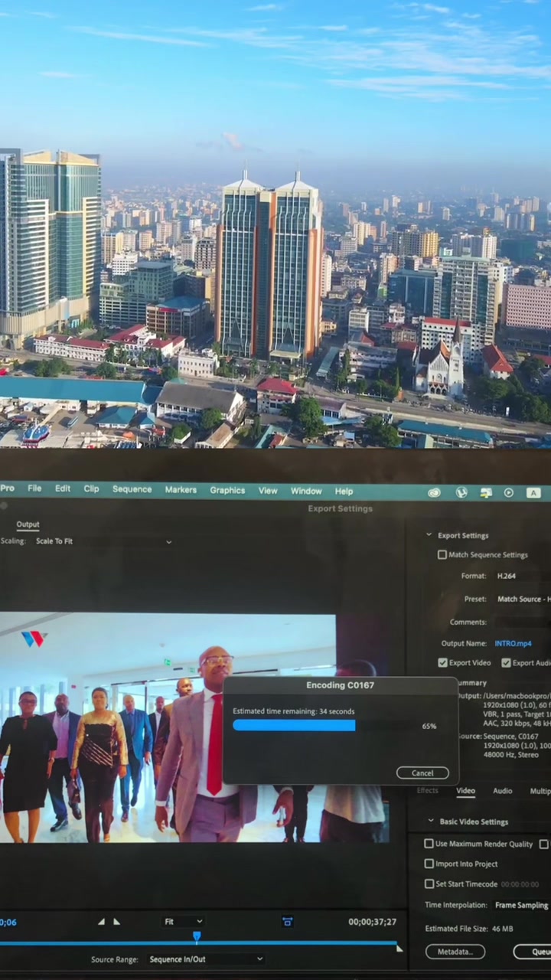Click the circular play icon in the menu bar
Screen dimensions: 551x980
coord(509,492)
